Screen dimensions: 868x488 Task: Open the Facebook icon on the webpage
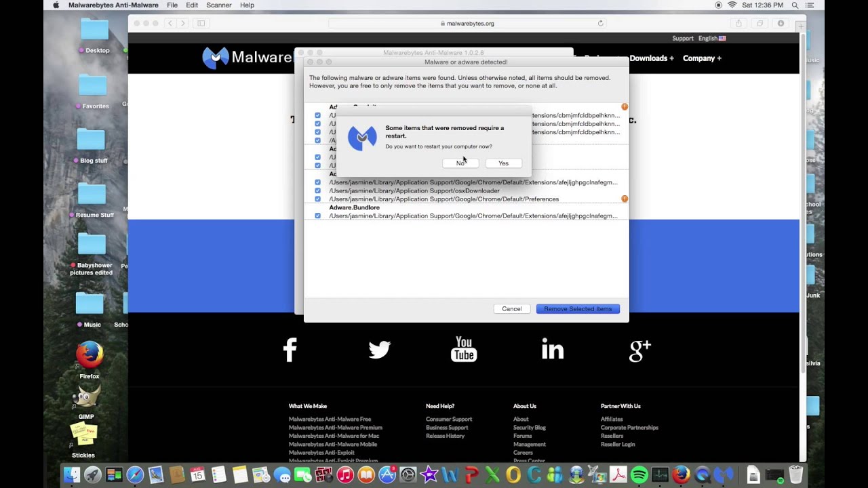290,350
